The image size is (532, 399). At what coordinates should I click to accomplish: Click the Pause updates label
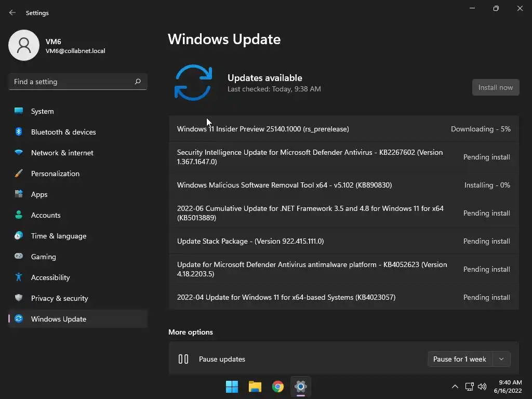point(222,359)
